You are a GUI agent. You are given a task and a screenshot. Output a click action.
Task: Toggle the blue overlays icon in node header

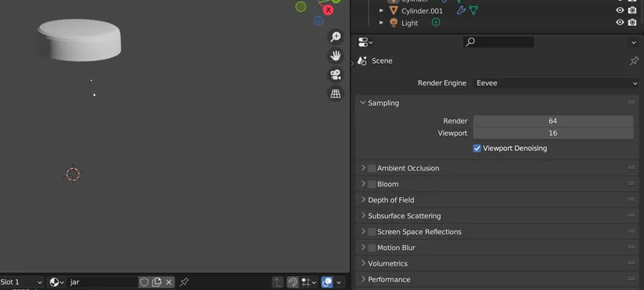click(327, 282)
